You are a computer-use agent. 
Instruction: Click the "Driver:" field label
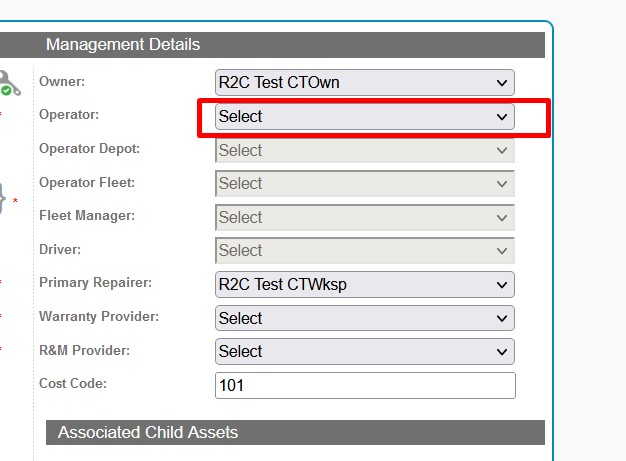pyautogui.click(x=60, y=249)
